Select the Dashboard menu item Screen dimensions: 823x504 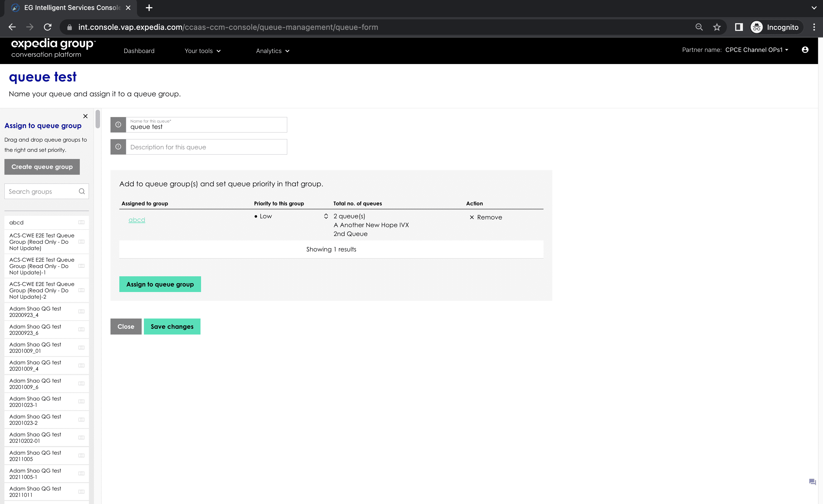click(139, 51)
